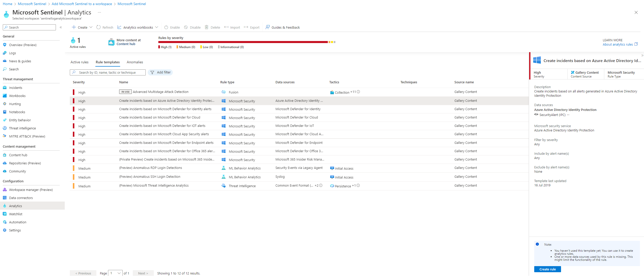Click More content at Content hub
Screen dimensions: 644x276
[124, 42]
